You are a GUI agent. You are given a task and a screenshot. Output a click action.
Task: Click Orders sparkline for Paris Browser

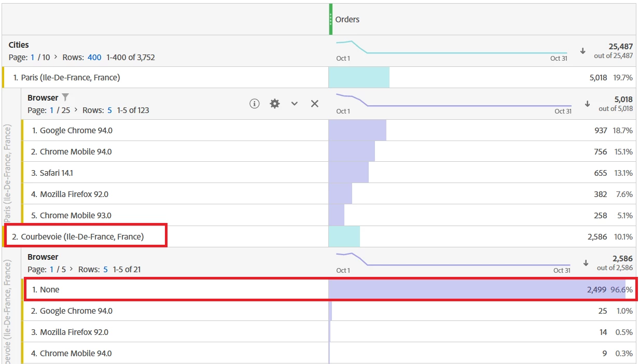[x=454, y=101]
